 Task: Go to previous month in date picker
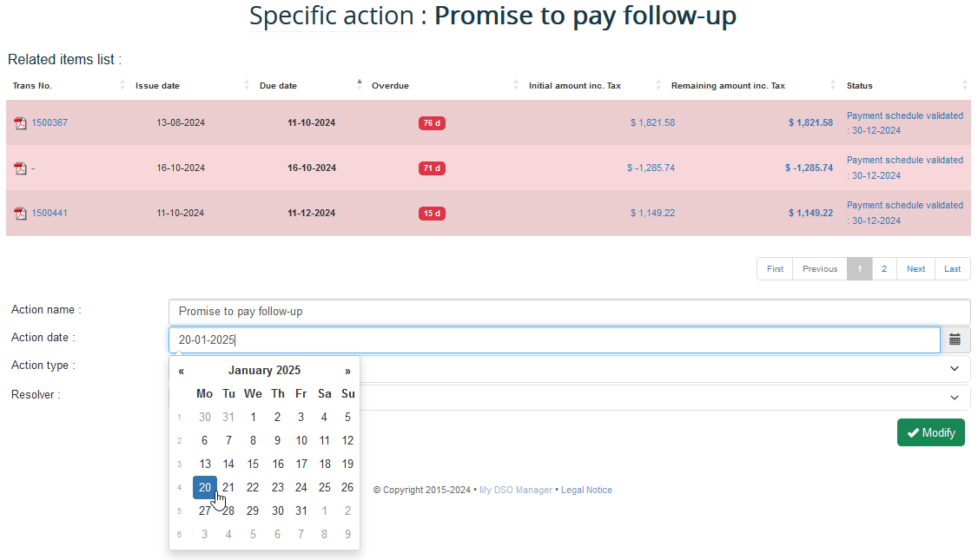(182, 371)
